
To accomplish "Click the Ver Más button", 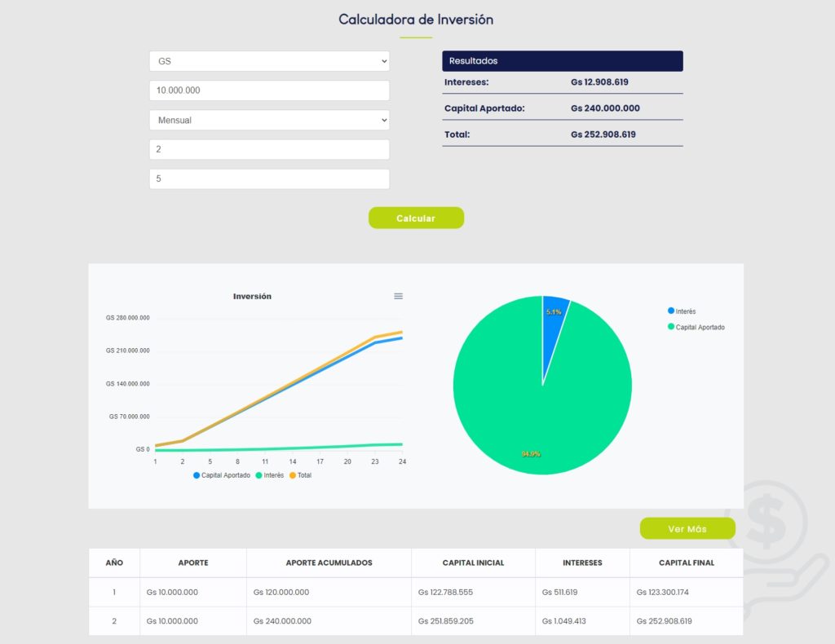I will [687, 529].
